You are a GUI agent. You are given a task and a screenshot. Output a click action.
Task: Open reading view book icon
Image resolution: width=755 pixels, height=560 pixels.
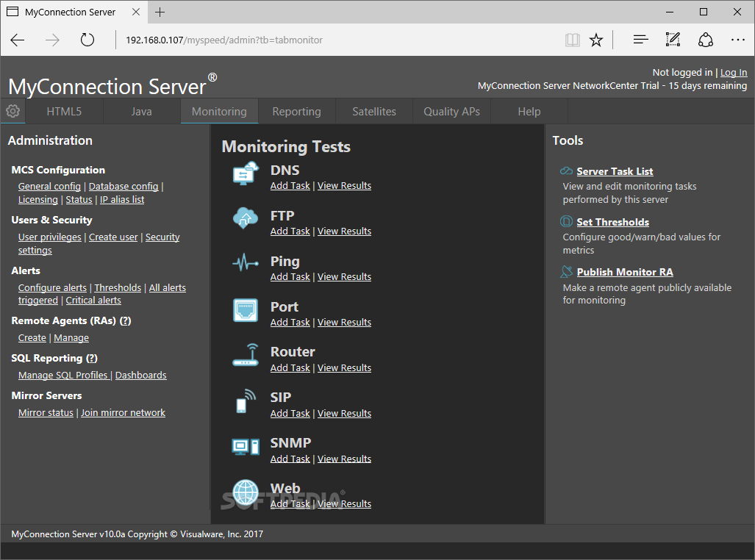tap(573, 40)
